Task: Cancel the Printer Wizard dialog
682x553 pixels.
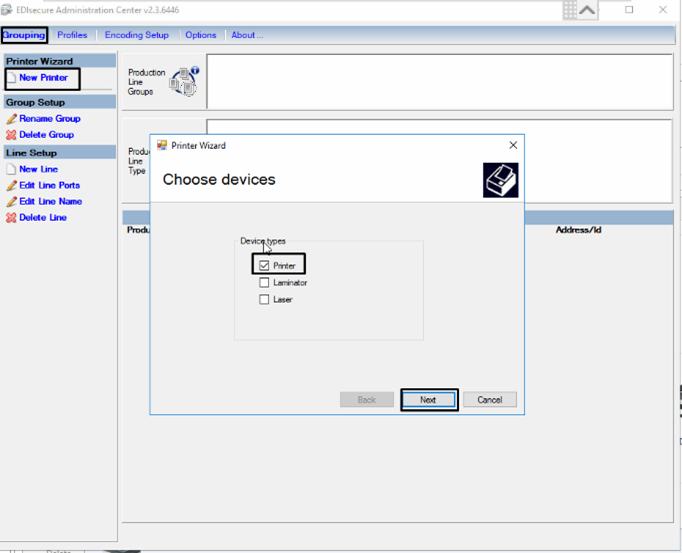Action: [489, 399]
